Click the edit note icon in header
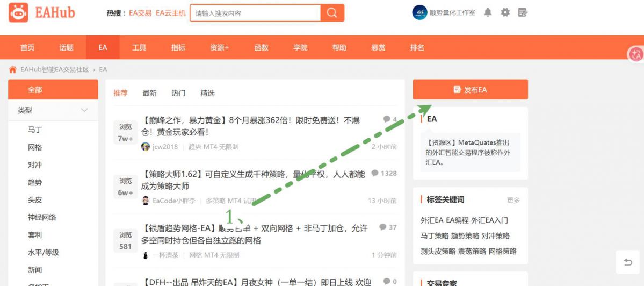 [x=523, y=12]
